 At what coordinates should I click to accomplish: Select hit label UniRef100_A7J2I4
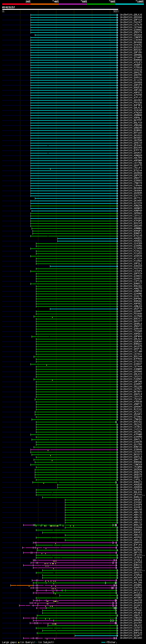pyautogui.click(x=131, y=259)
